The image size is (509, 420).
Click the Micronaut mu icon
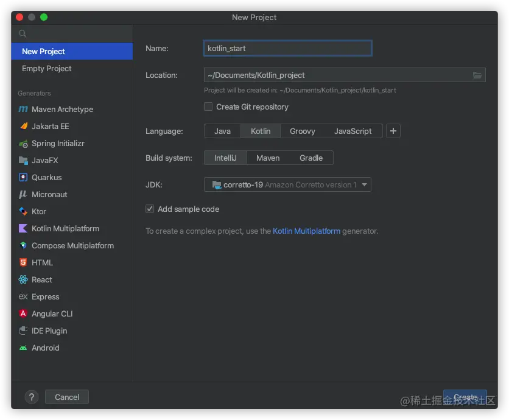[23, 194]
